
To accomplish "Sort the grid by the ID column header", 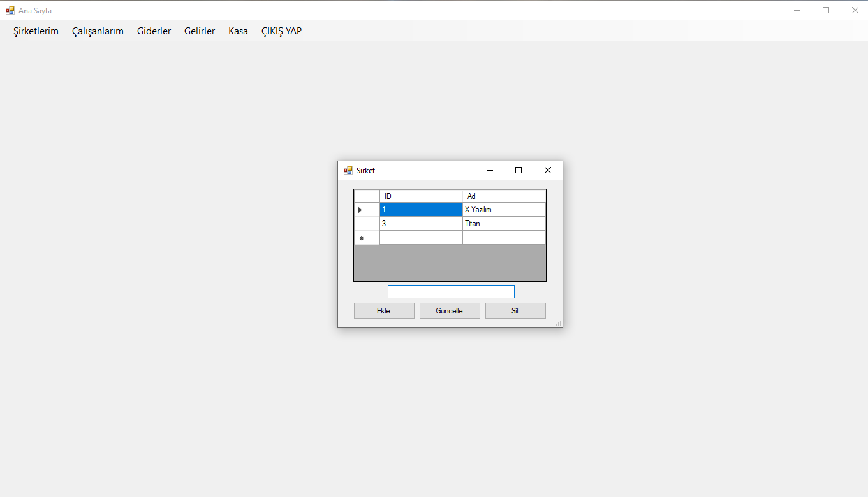I will point(421,196).
